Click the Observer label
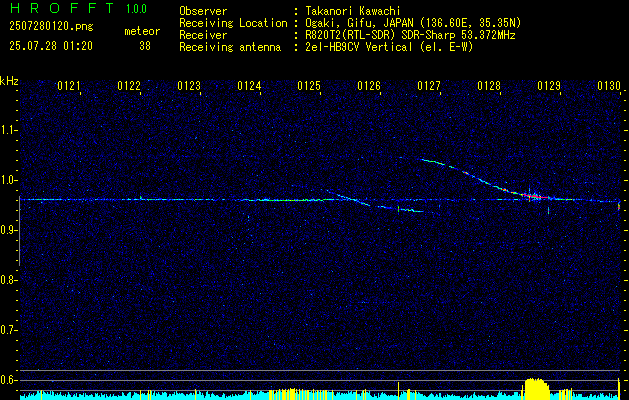The height and width of the screenshot is (400, 629). 203,11
